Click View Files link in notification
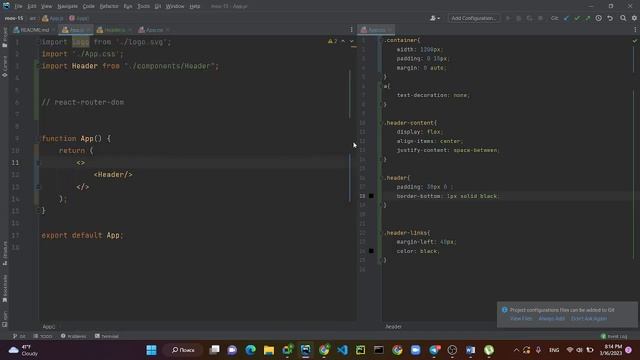Viewport: 640px width, 360px height. click(x=521, y=318)
